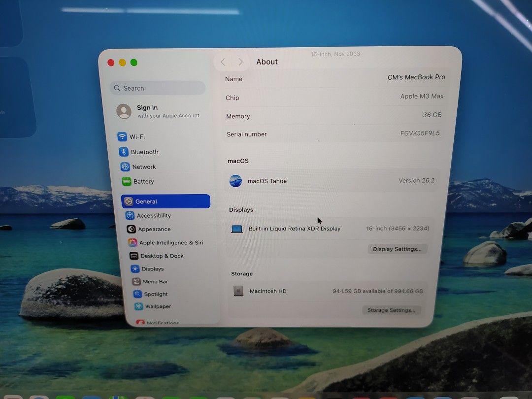Minimize the Settings window
The height and width of the screenshot is (399, 532).
(x=123, y=63)
